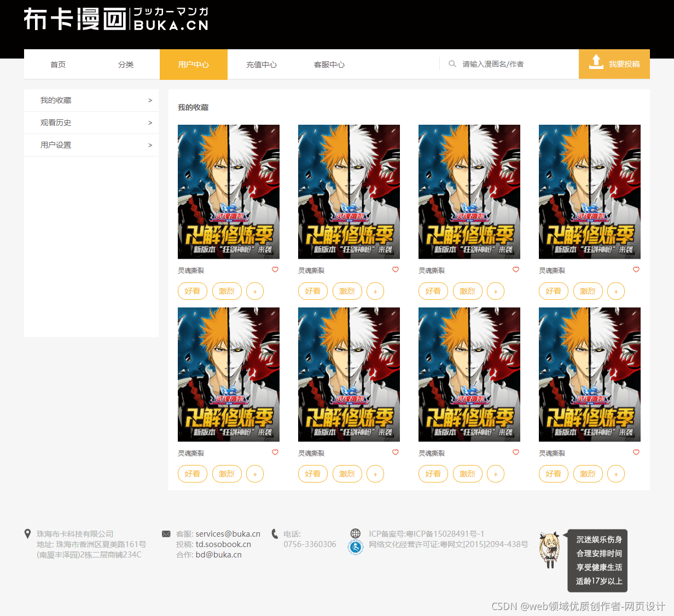Open the 粤ICP备15028491号-1 record link

(445, 534)
